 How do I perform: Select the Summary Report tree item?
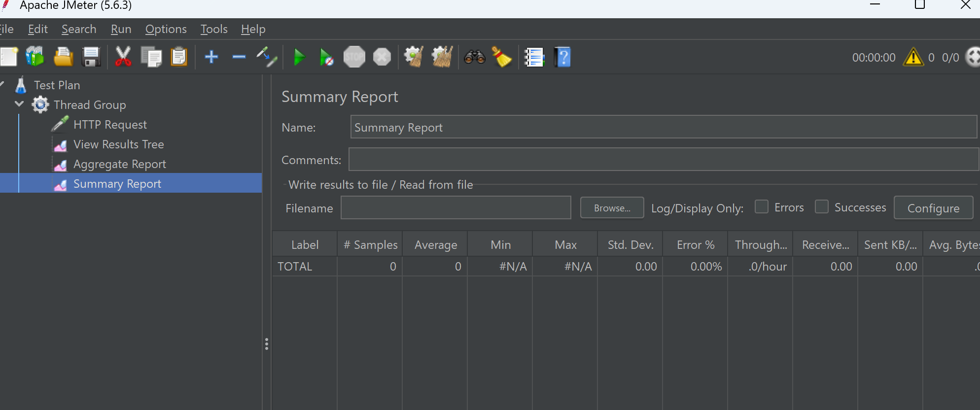pos(117,184)
